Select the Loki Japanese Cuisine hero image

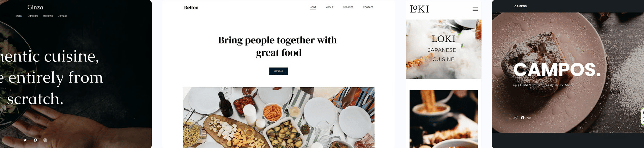(443, 49)
